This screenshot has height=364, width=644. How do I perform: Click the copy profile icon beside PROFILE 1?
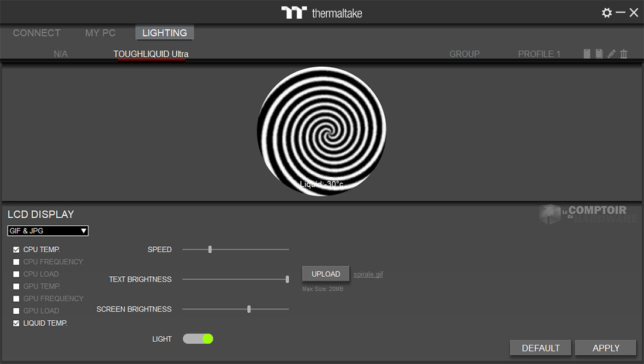(x=587, y=54)
